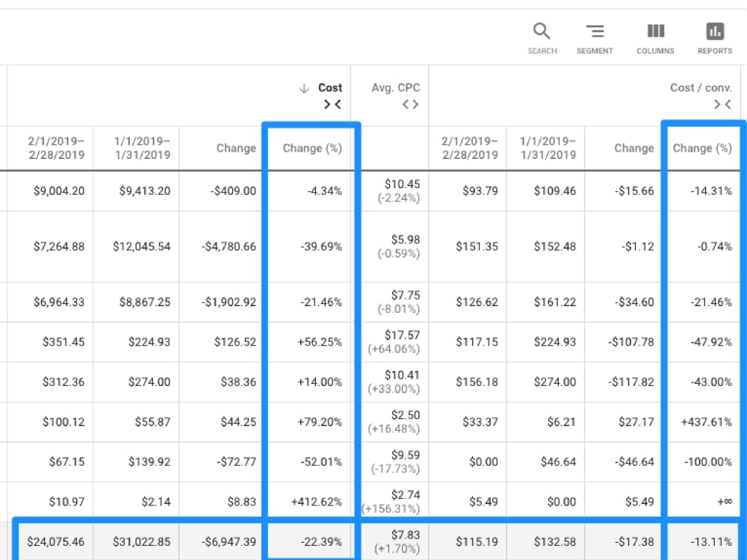Image resolution: width=747 pixels, height=560 pixels.
Task: Open the Columns icon
Action: 656,31
